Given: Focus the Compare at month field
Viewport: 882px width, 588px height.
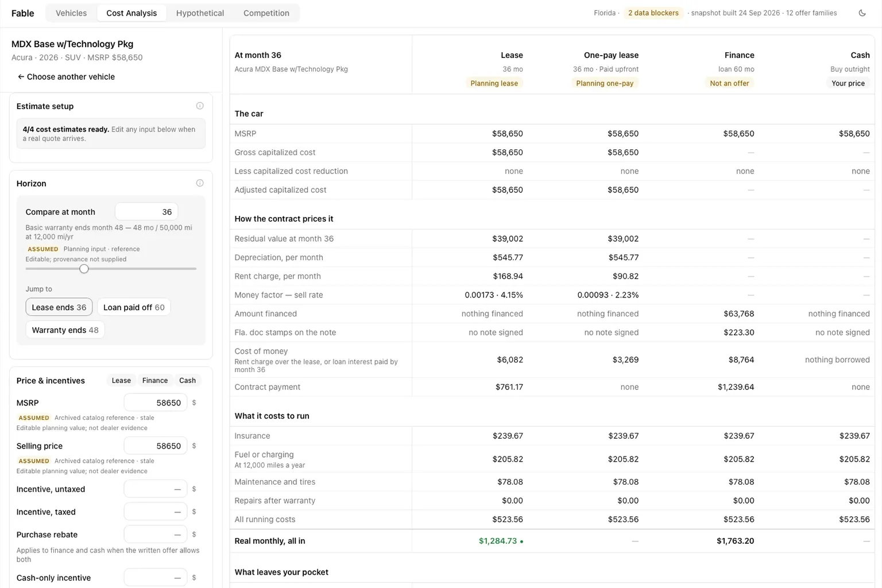Looking at the screenshot, I should click(146, 212).
